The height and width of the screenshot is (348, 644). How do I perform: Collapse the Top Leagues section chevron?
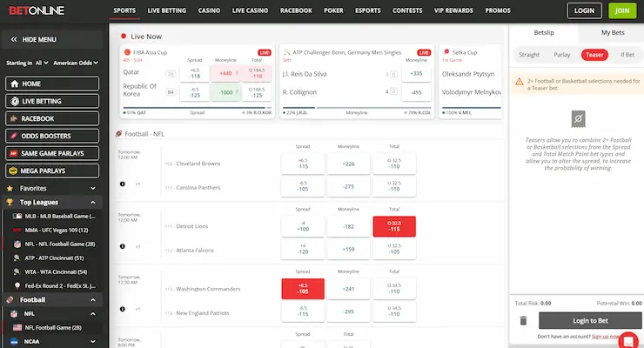93,203
